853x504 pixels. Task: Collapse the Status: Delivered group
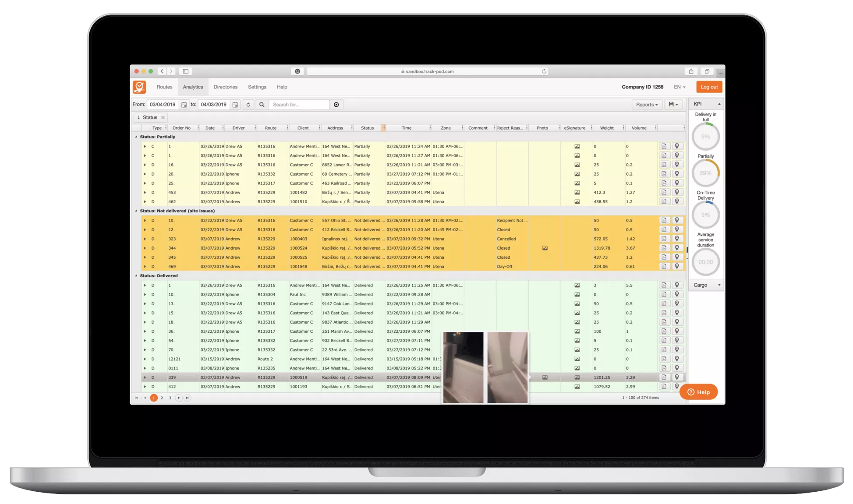pos(136,275)
